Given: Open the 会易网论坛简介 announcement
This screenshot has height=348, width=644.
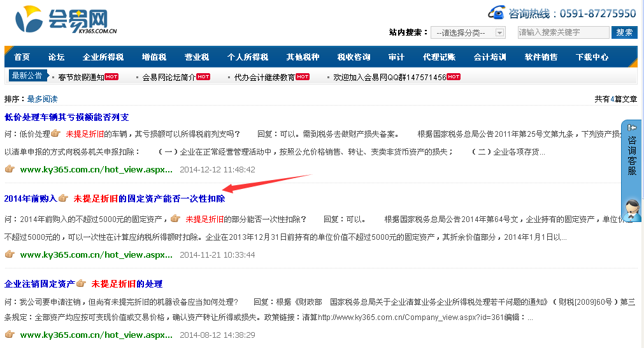Looking at the screenshot, I should [168, 78].
